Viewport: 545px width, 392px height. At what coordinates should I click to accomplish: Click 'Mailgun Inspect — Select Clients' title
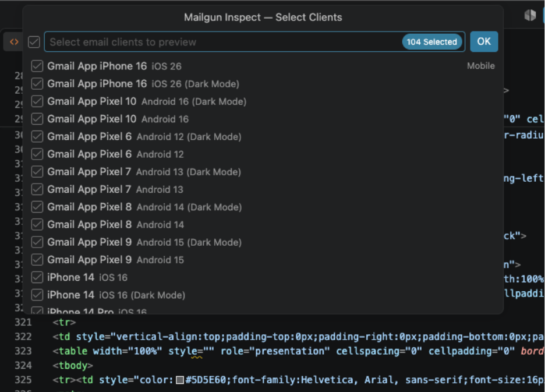click(263, 17)
